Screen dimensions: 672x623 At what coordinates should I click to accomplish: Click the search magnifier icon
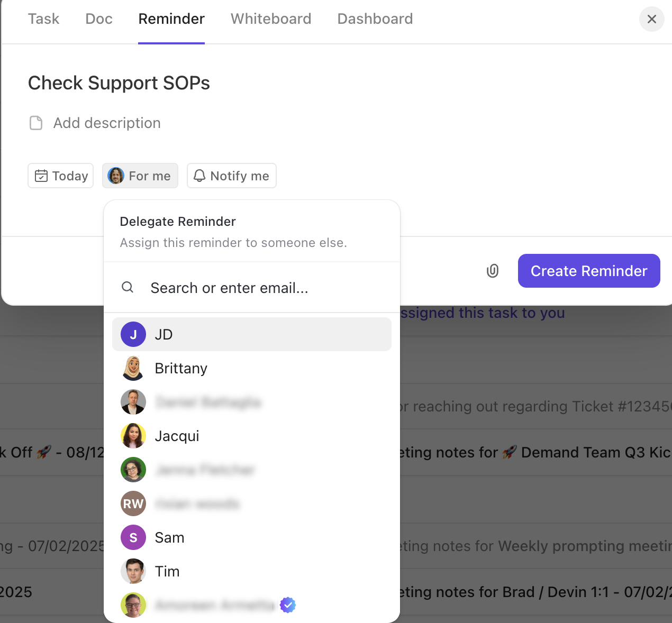click(x=128, y=287)
